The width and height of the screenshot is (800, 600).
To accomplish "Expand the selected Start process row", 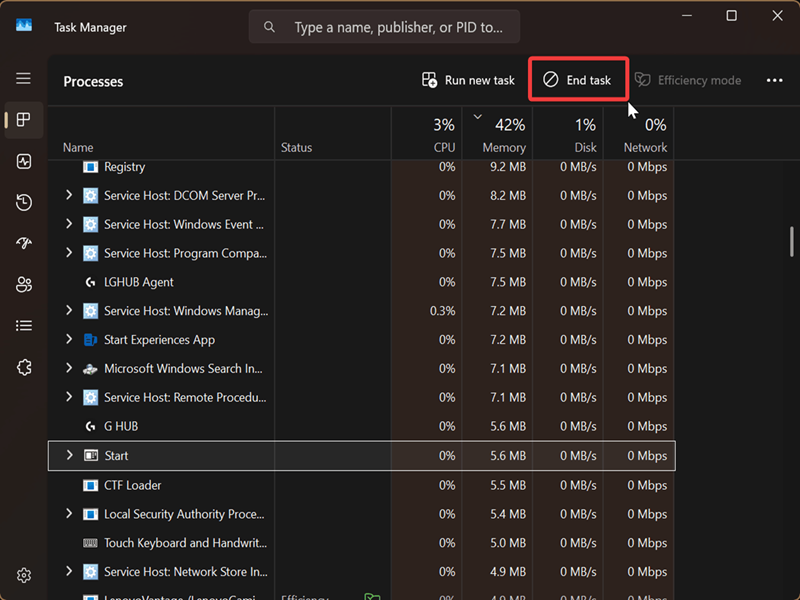I will [x=69, y=455].
